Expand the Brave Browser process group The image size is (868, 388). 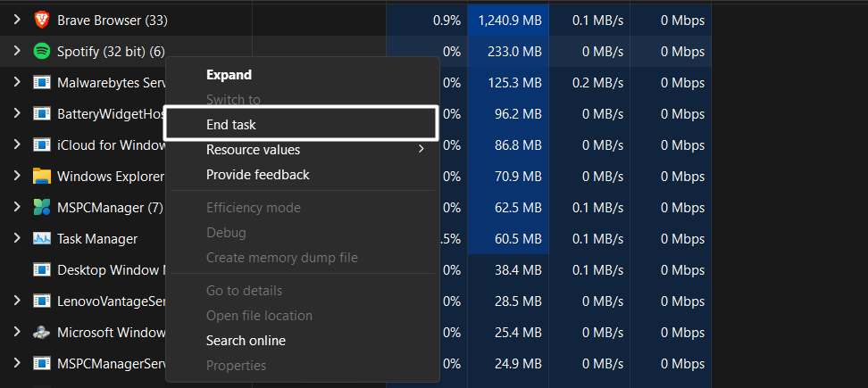16,20
